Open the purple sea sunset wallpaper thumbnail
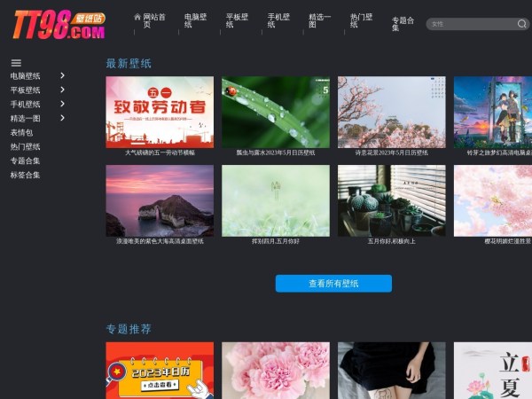The height and width of the screenshot is (399, 532). pos(160,200)
